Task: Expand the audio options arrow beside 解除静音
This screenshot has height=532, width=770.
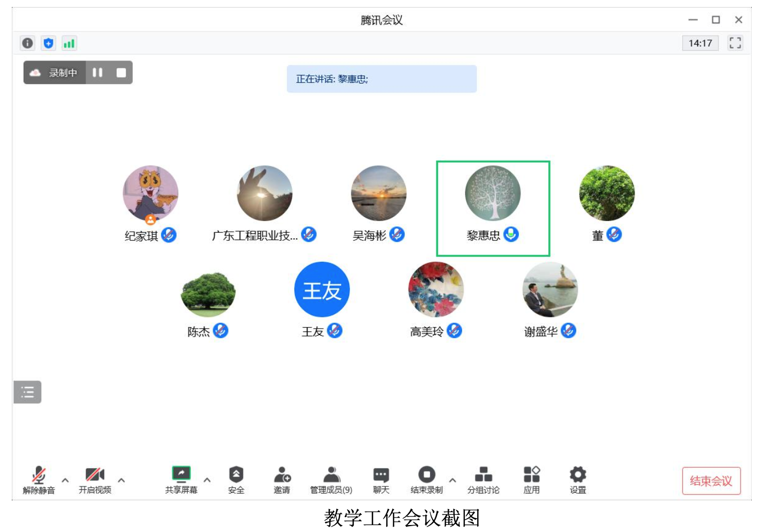Action: point(65,480)
